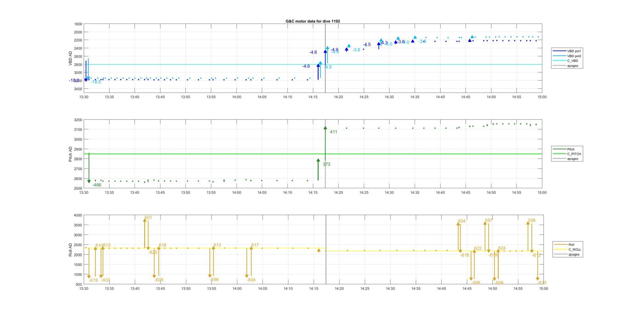
Task: Click the '-604' roll label
Action: pyautogui.click(x=251, y=280)
